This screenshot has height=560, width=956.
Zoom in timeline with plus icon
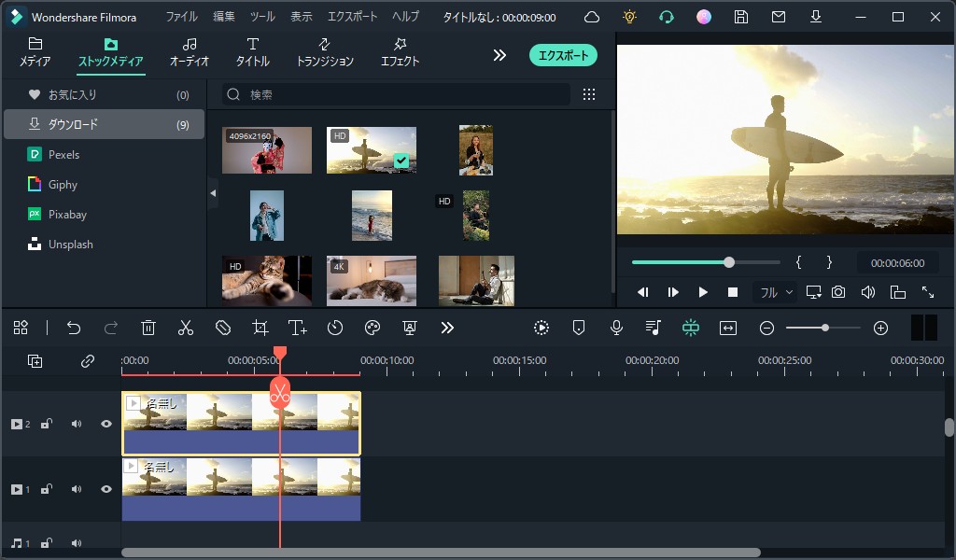click(880, 329)
